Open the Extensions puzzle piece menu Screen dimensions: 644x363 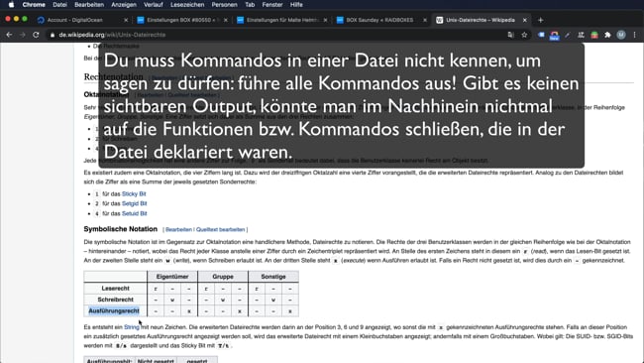click(608, 35)
